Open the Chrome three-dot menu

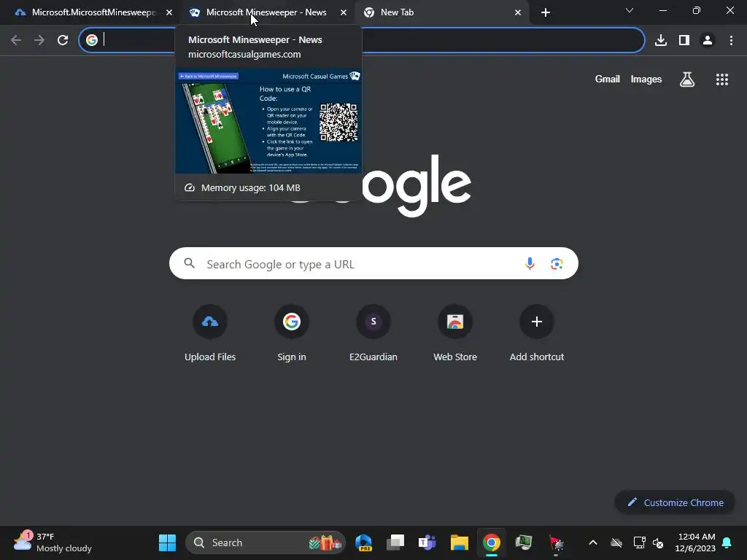[731, 40]
